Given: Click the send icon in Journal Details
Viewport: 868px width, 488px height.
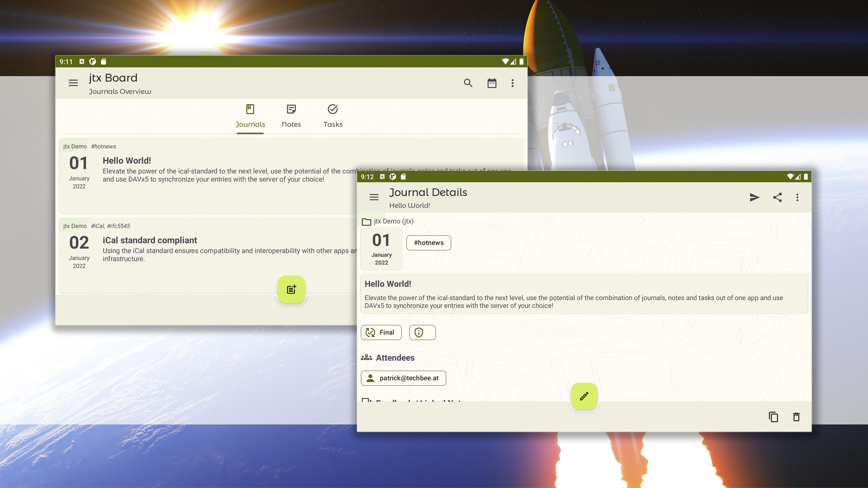Looking at the screenshot, I should tap(755, 197).
